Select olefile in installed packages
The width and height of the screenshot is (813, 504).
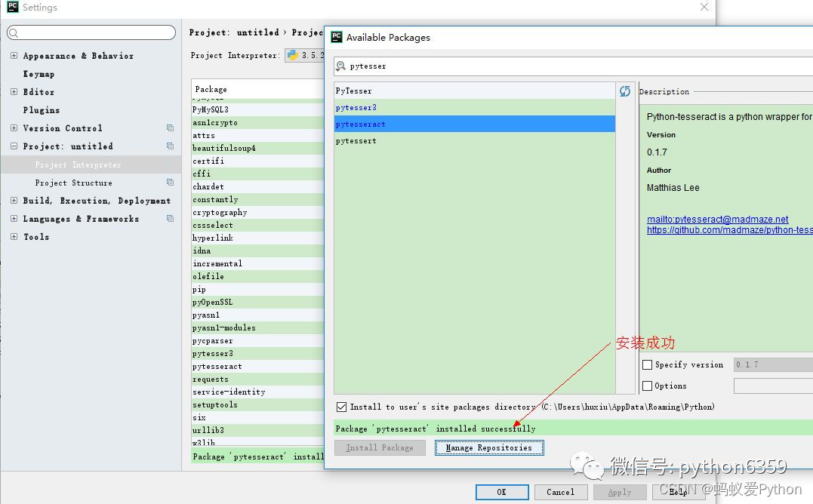pos(257,277)
